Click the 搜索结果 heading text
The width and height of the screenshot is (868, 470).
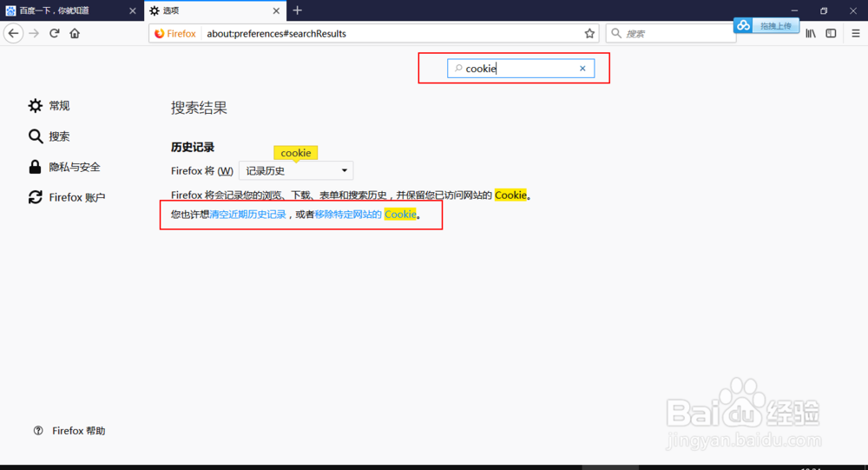(x=200, y=108)
